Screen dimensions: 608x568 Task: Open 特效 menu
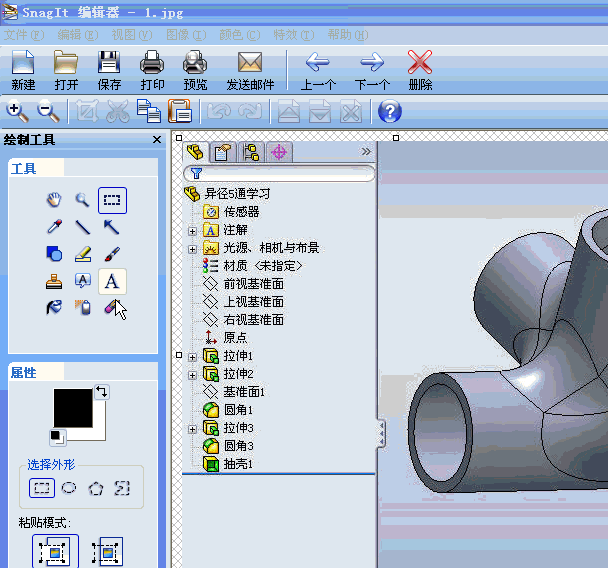click(294, 35)
